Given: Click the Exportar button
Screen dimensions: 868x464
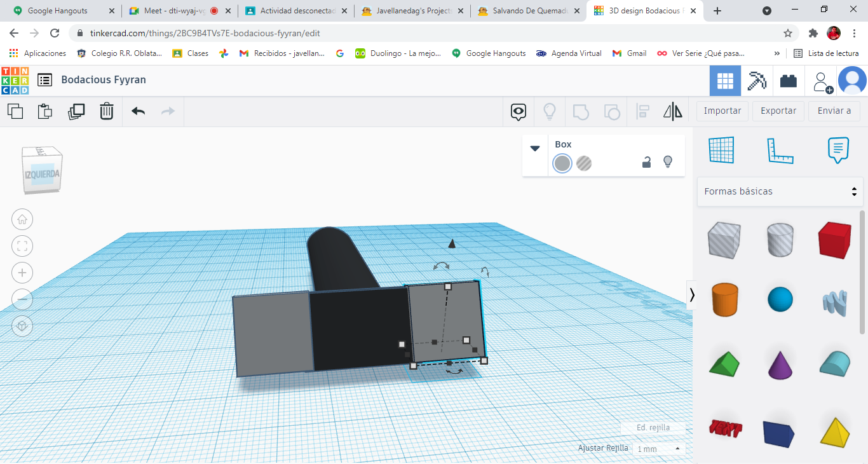Looking at the screenshot, I should 778,111.
